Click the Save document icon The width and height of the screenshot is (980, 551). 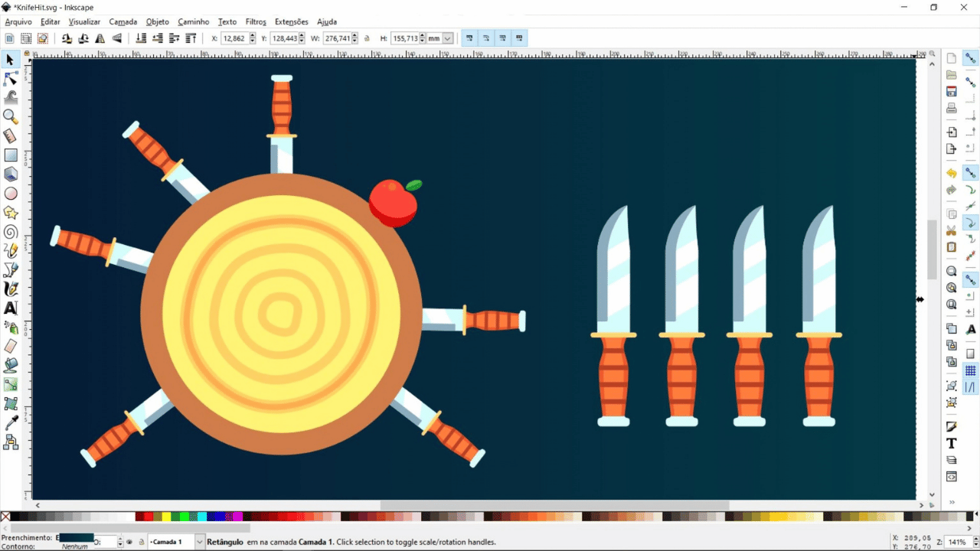(951, 91)
